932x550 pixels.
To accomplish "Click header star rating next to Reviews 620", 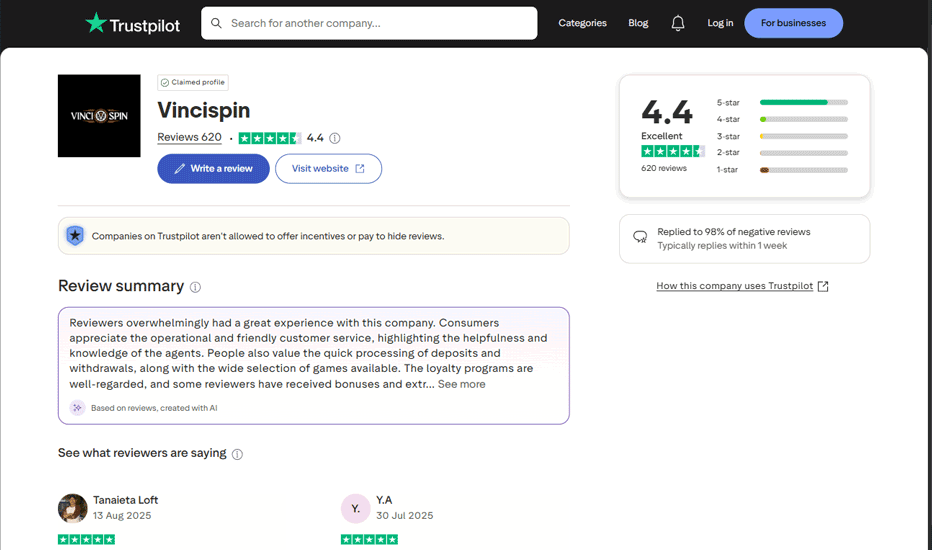I will pos(270,138).
